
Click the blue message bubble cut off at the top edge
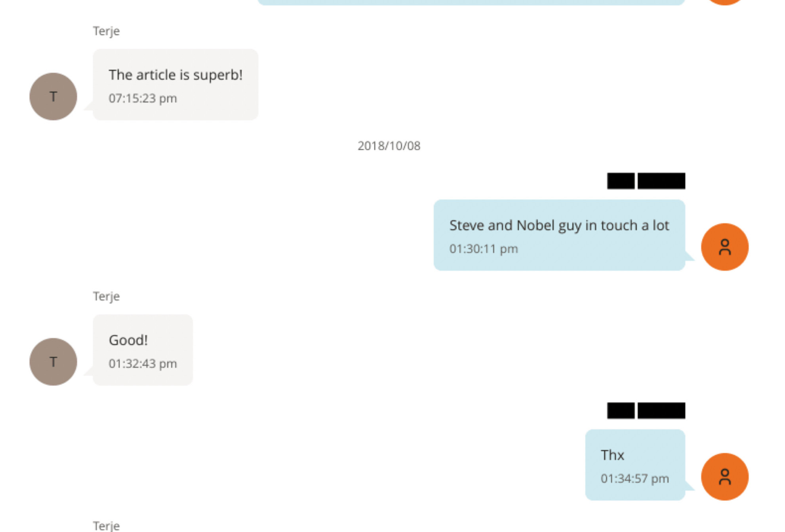471,2
